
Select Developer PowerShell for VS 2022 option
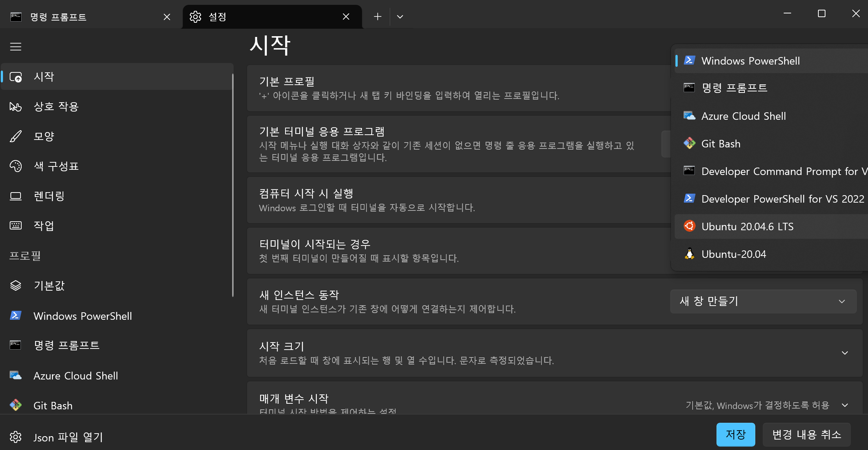[x=771, y=199]
